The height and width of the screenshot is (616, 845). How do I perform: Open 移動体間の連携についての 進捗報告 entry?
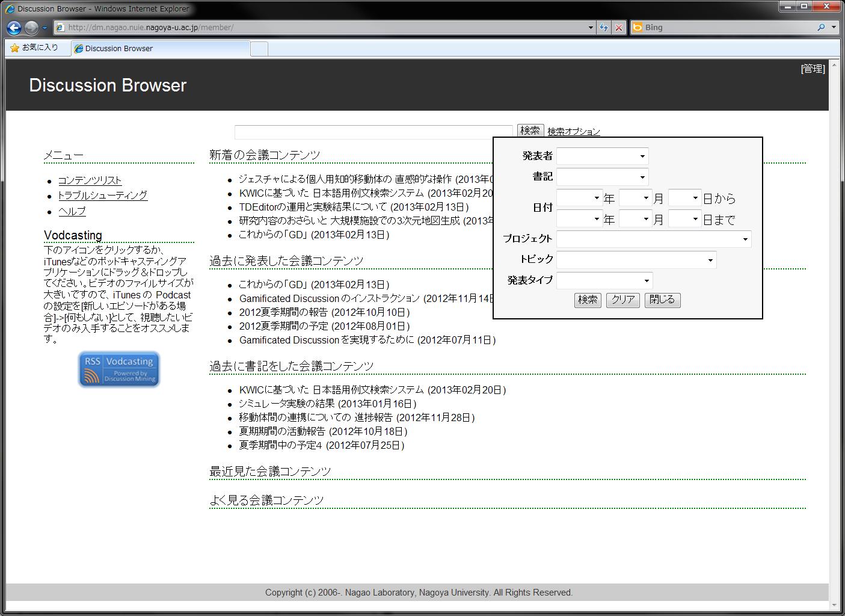point(357,417)
